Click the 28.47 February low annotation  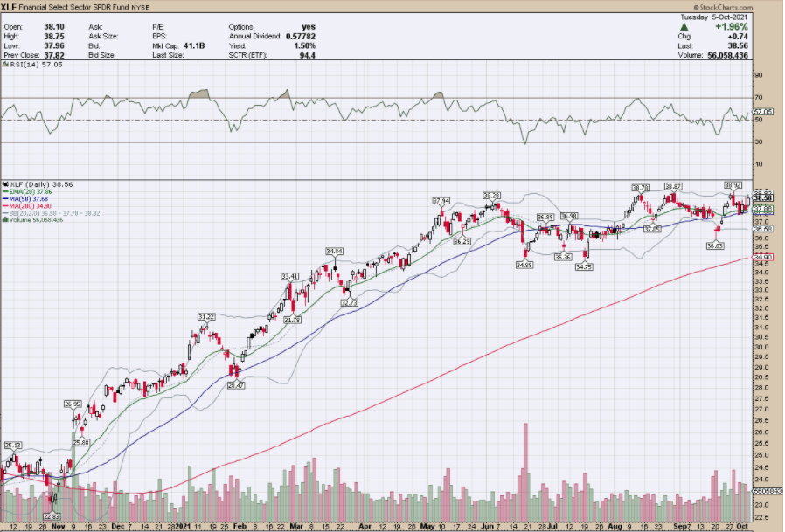pos(236,386)
